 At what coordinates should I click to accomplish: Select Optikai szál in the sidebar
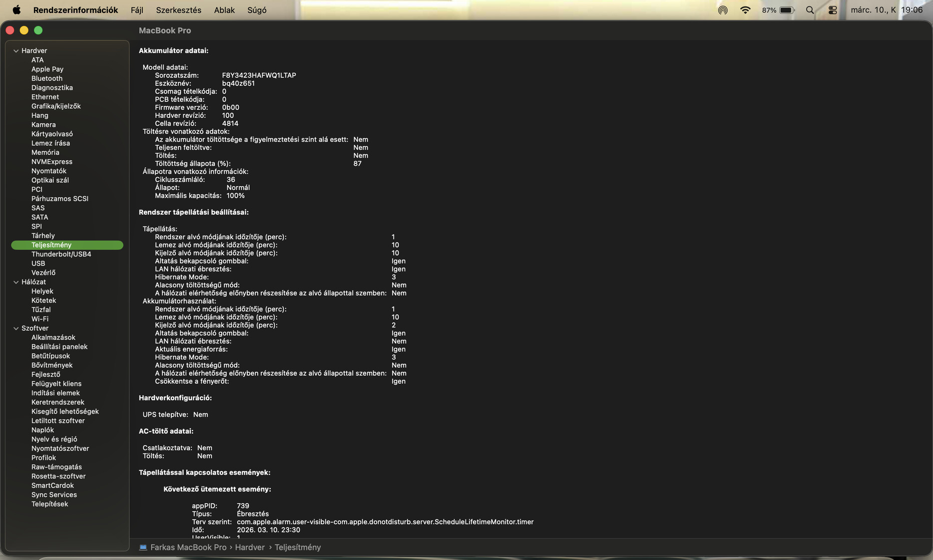point(50,180)
